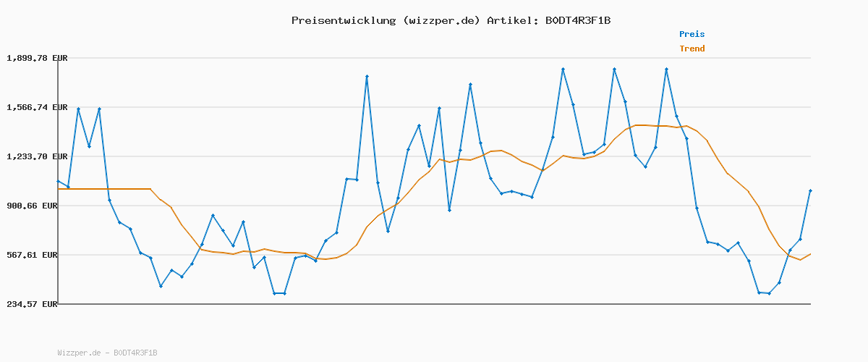
Task: Click the first blue price data point
Action: [58, 181]
